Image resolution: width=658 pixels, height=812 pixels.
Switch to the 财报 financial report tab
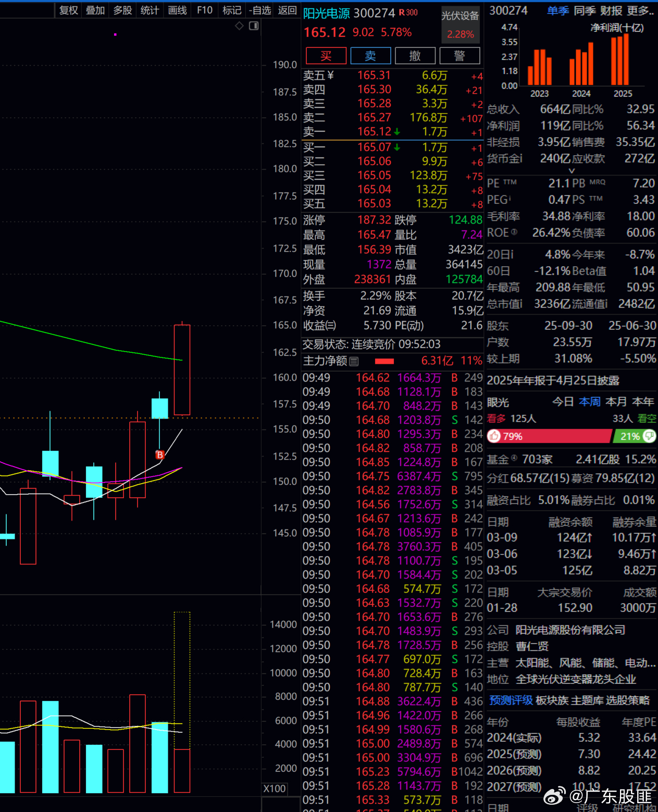pos(611,10)
